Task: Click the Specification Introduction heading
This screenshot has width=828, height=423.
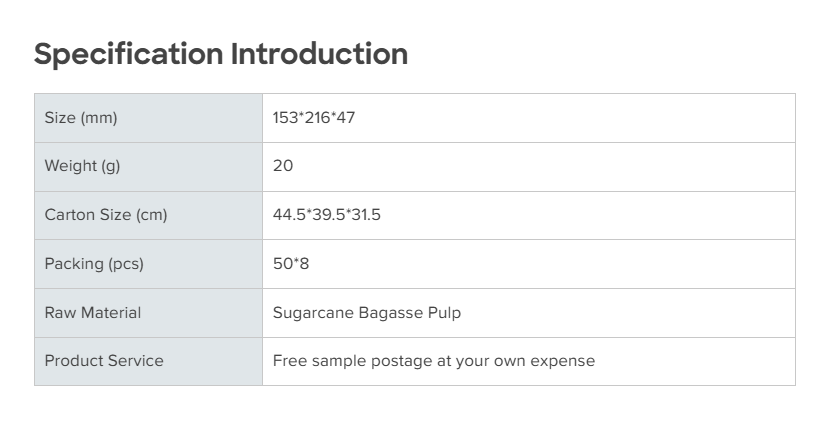Action: click(x=220, y=54)
